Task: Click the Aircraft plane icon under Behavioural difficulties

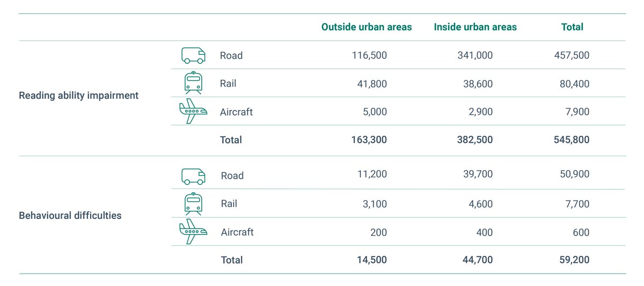Action: tap(193, 232)
